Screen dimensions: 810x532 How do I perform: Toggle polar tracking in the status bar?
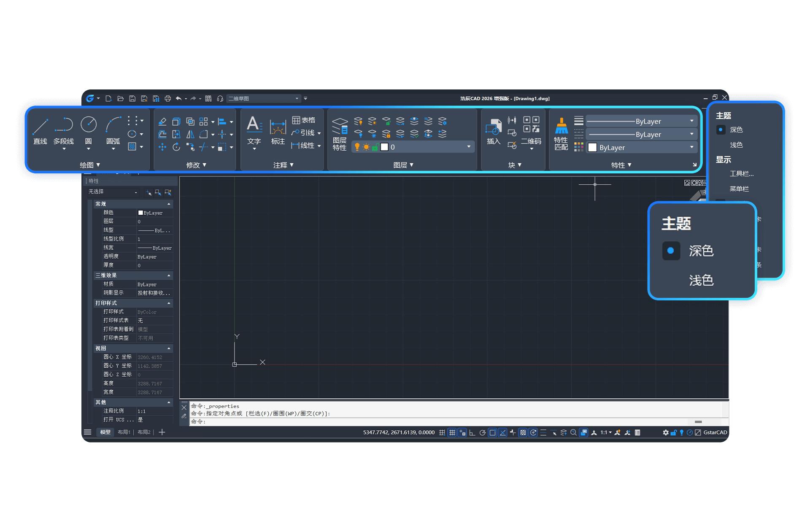pos(483,432)
